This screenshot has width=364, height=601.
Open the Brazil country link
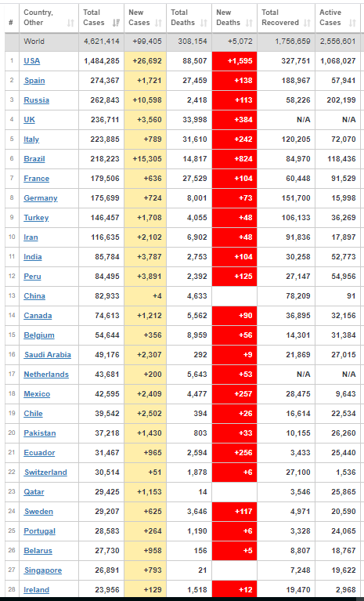[34, 159]
